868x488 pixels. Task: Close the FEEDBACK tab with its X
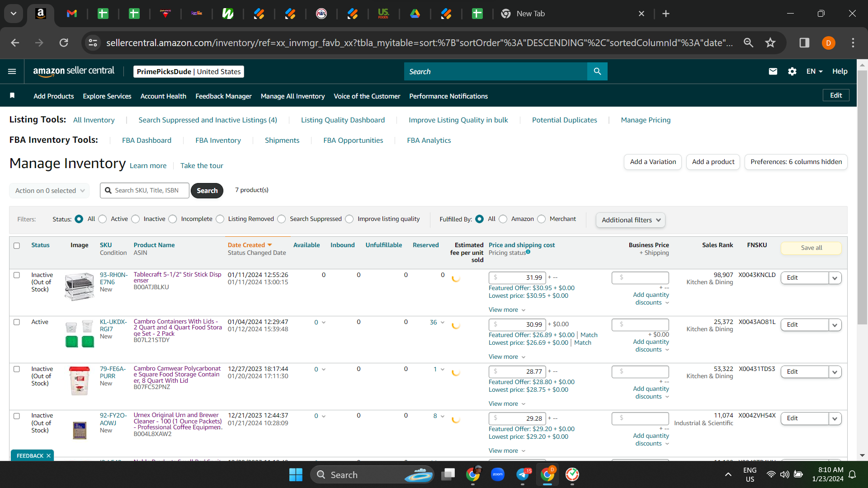click(48, 456)
